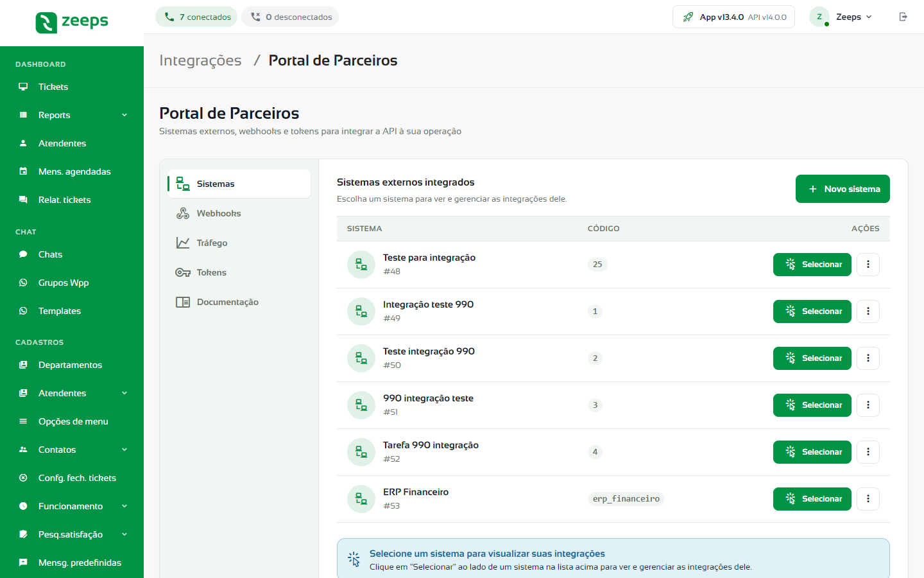Click the Tickets monitor icon in the sidebar

tap(23, 87)
